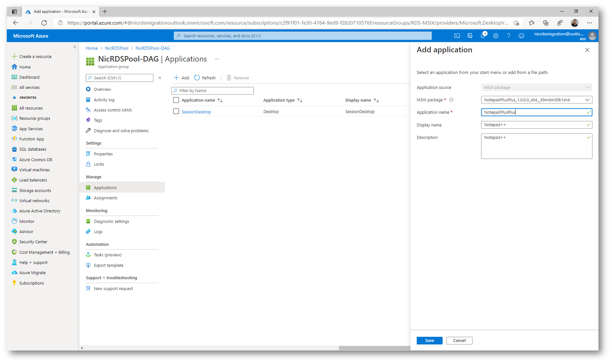The image size is (612, 364).
Task: Click the Application name input field
Action: [x=537, y=112]
